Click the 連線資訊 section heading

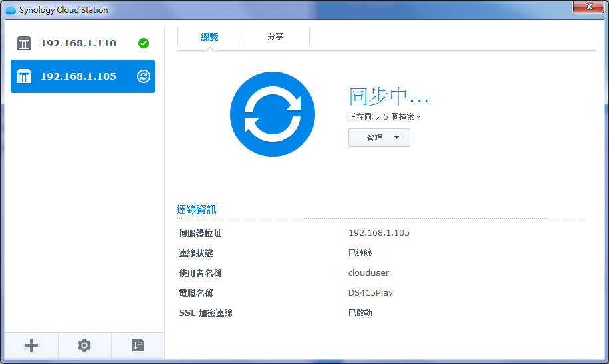point(196,209)
